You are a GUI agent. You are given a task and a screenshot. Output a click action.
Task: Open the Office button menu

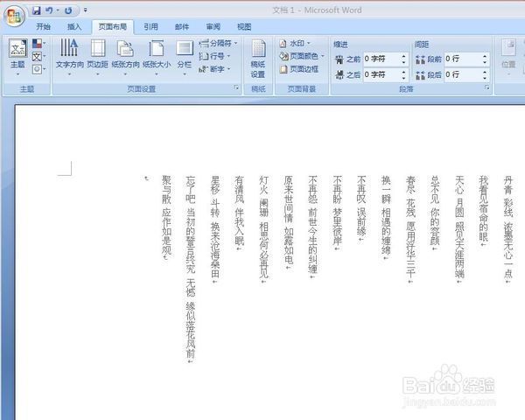tap(14, 16)
